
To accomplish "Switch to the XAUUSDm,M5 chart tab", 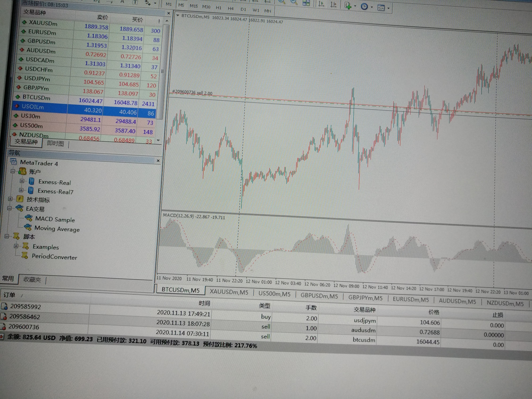I will pyautogui.click(x=229, y=292).
